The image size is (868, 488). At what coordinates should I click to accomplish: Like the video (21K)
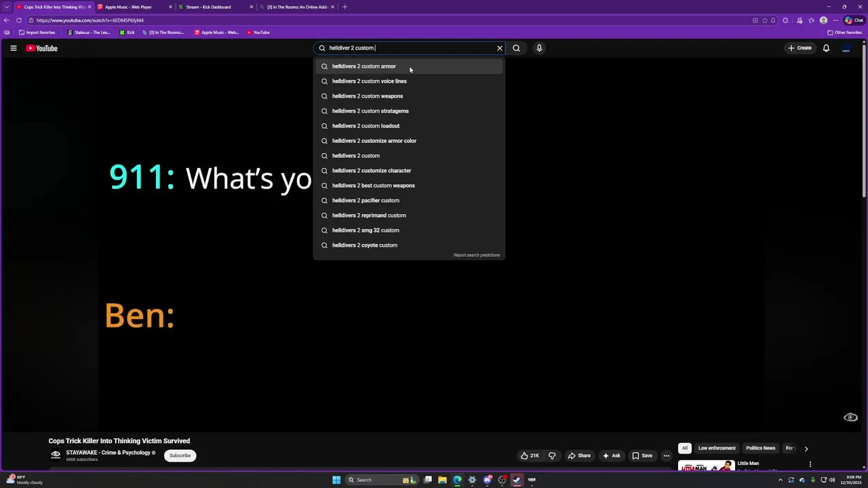530,455
